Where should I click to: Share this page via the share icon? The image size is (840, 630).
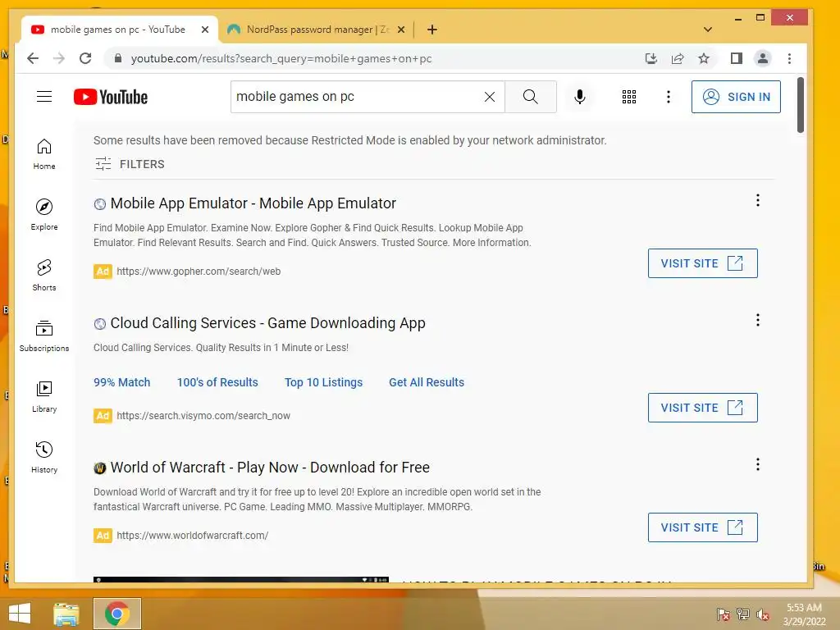[678, 58]
